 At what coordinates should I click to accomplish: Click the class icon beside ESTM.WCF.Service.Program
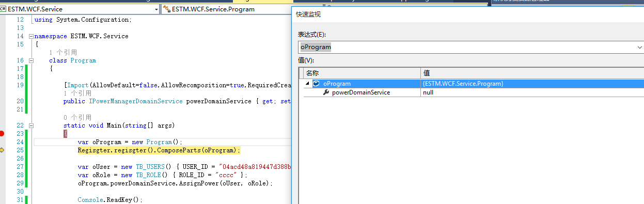coord(167,9)
